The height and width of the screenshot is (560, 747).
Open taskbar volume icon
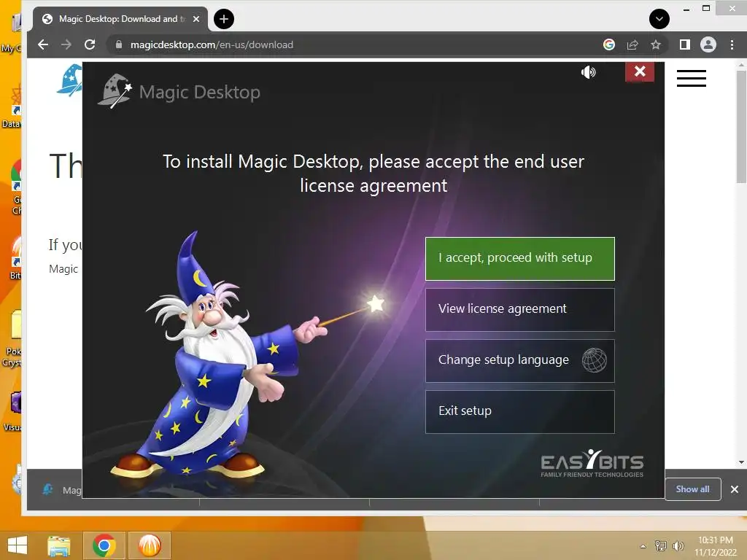[x=678, y=545]
